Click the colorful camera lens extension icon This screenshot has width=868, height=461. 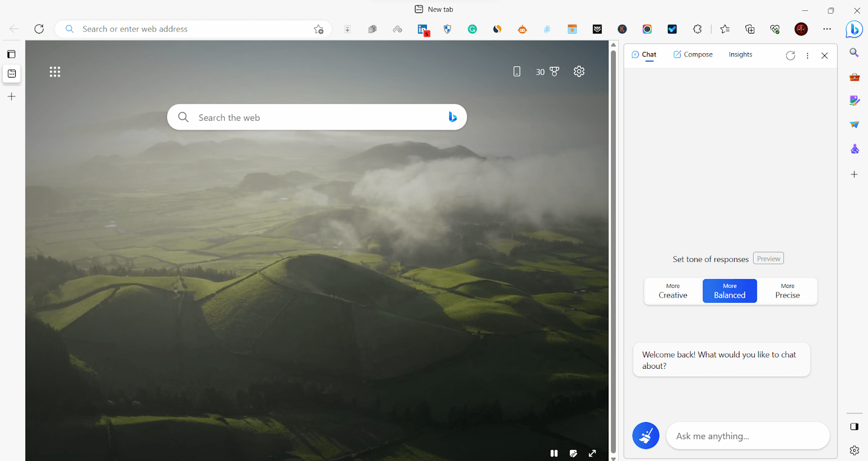pos(647,29)
